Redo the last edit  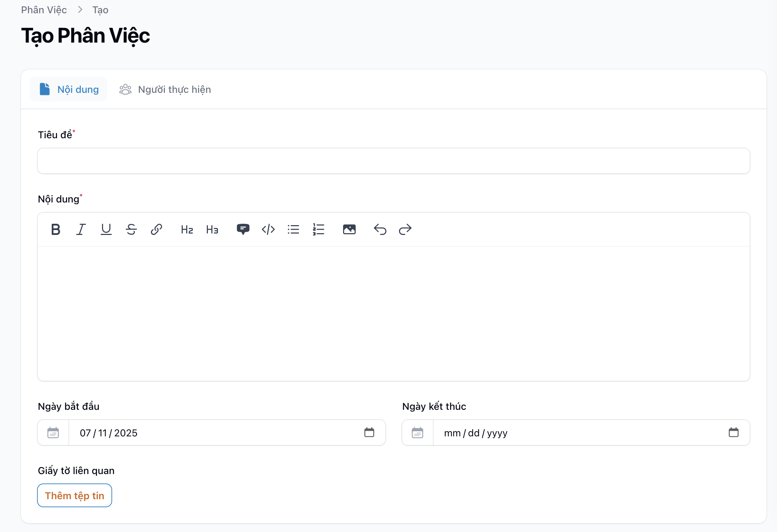pos(405,229)
